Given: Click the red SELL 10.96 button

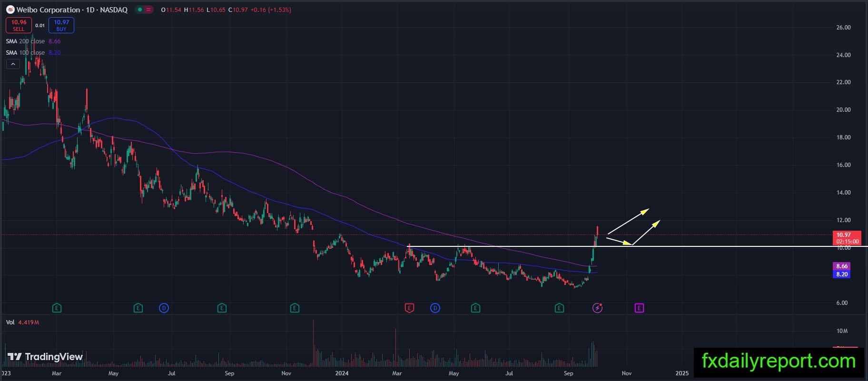Looking at the screenshot, I should tap(19, 25).
